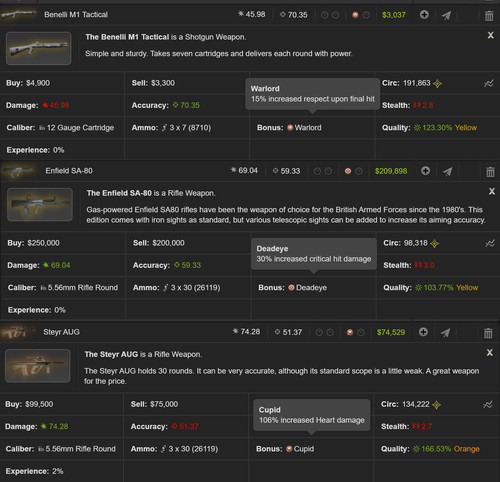Screen dimensions: 500x482
Task: Click the Enfield damage value 69.04 in green
Action: tap(60, 265)
